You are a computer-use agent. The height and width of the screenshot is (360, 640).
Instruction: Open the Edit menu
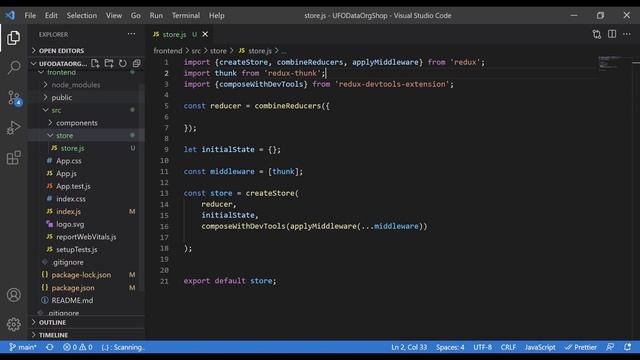[x=51, y=16]
